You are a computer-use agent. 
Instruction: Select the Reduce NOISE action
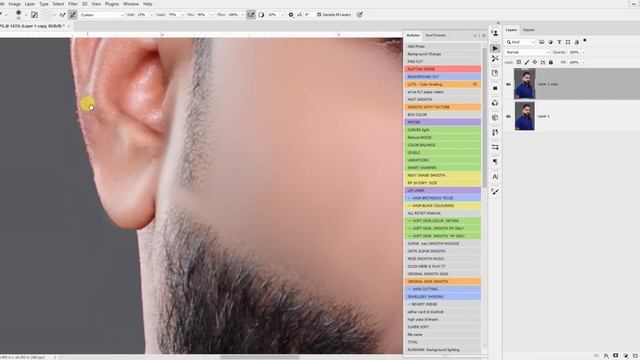coord(442,138)
